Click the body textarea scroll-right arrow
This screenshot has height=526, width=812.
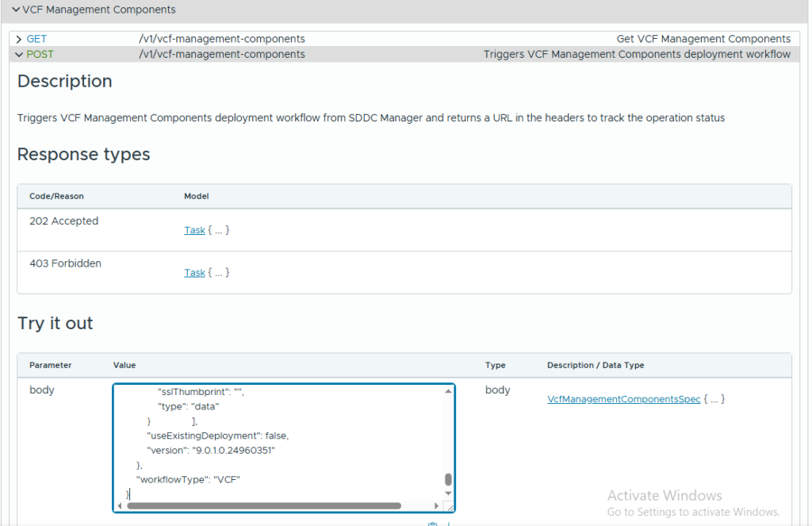point(436,505)
